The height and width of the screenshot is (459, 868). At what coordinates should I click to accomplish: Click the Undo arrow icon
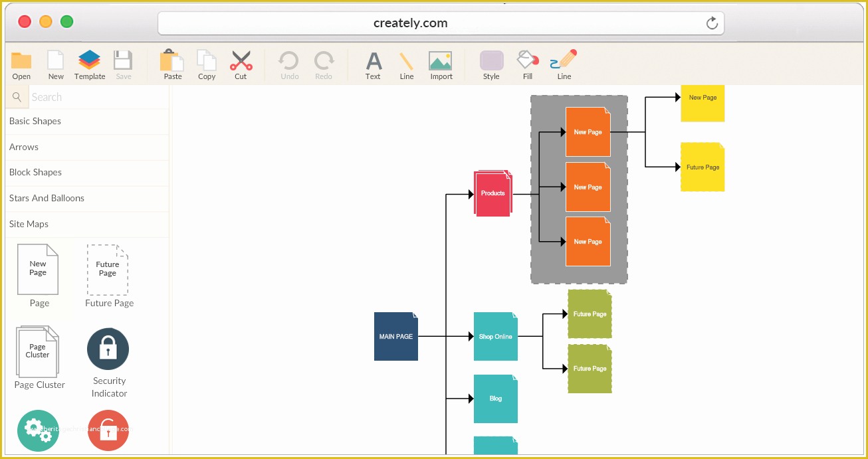288,60
